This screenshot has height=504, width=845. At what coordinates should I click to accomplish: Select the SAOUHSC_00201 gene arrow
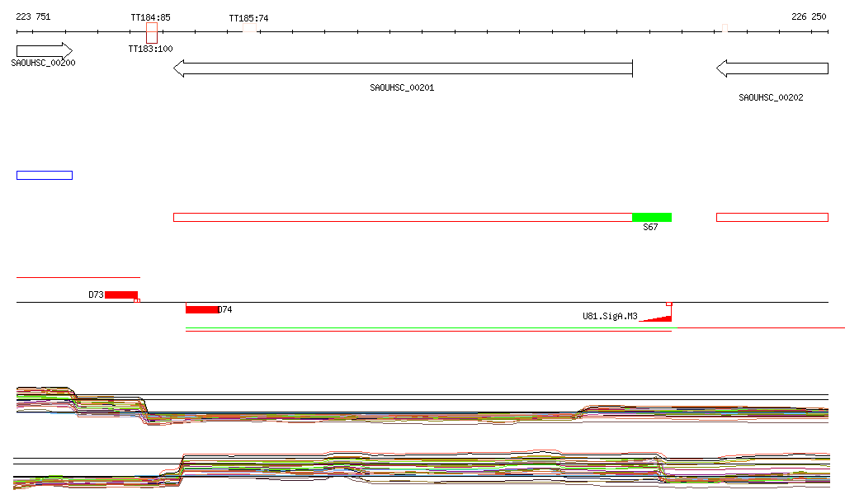point(403,68)
